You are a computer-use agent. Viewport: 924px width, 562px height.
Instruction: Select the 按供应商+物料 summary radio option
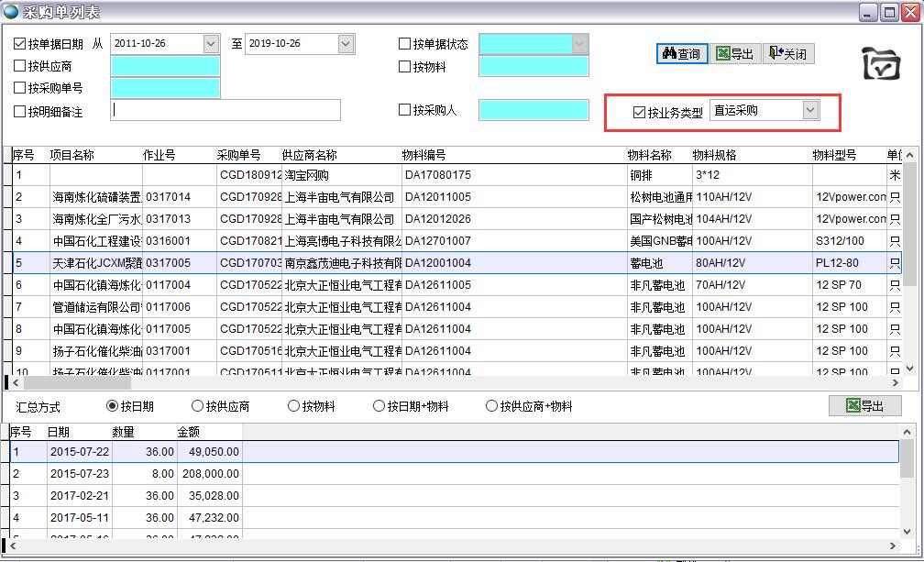point(492,406)
